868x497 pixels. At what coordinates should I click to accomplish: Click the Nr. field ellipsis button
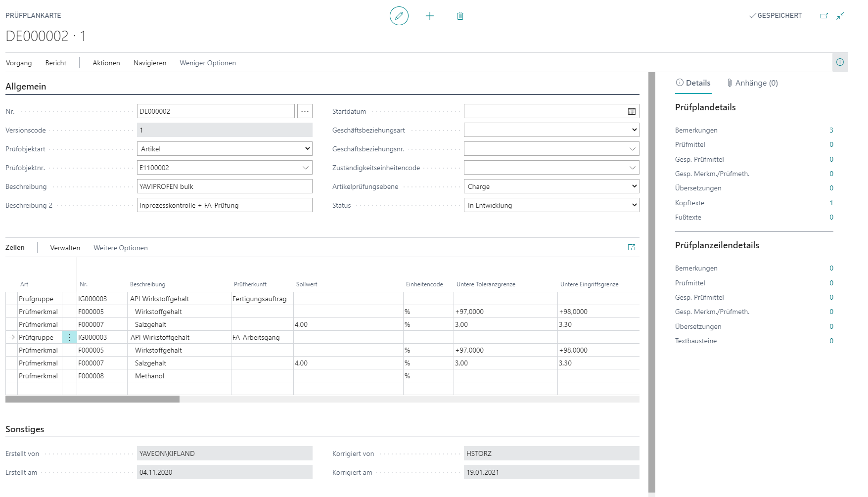305,111
